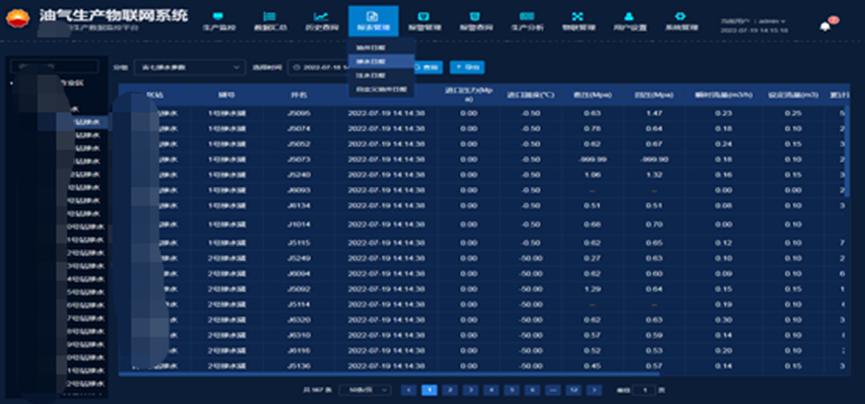The width and height of the screenshot is (865, 404).
Task: Click the well name cell J5095
Action: coord(298,113)
